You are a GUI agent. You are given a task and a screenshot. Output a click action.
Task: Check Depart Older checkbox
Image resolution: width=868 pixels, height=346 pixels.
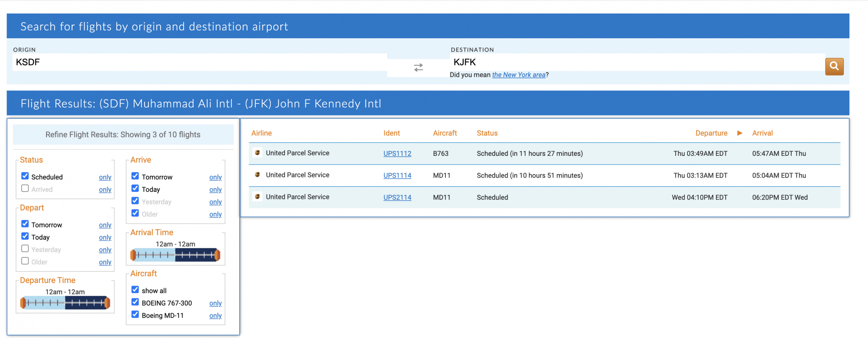pyautogui.click(x=25, y=261)
